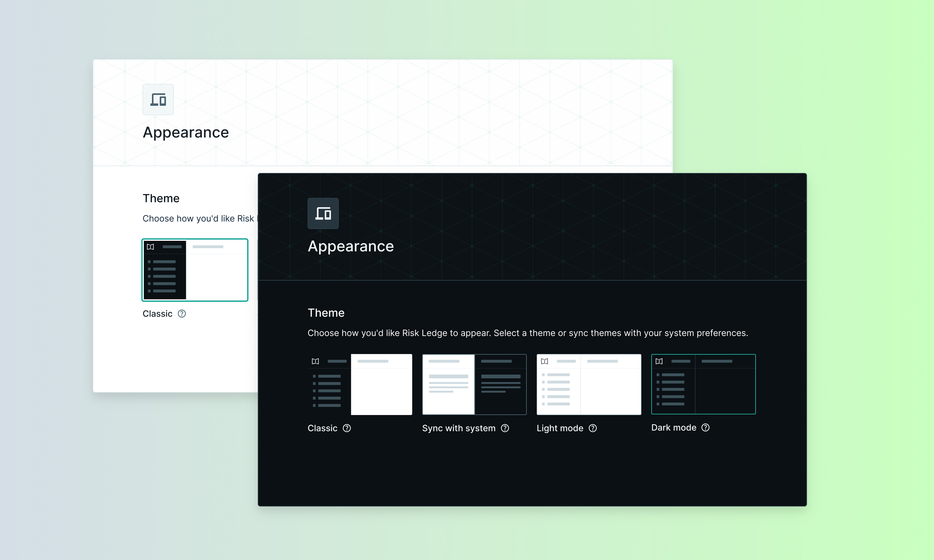Click help icon beside Classic in dark panel
Image resolution: width=934 pixels, height=560 pixels.
[347, 428]
